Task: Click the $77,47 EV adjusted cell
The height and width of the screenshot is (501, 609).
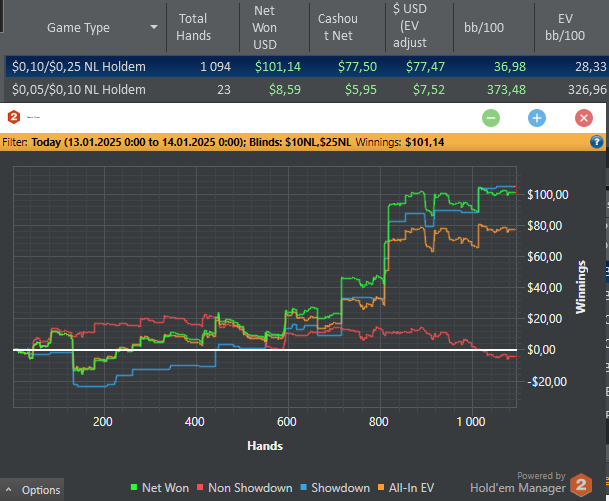Action: coord(425,67)
